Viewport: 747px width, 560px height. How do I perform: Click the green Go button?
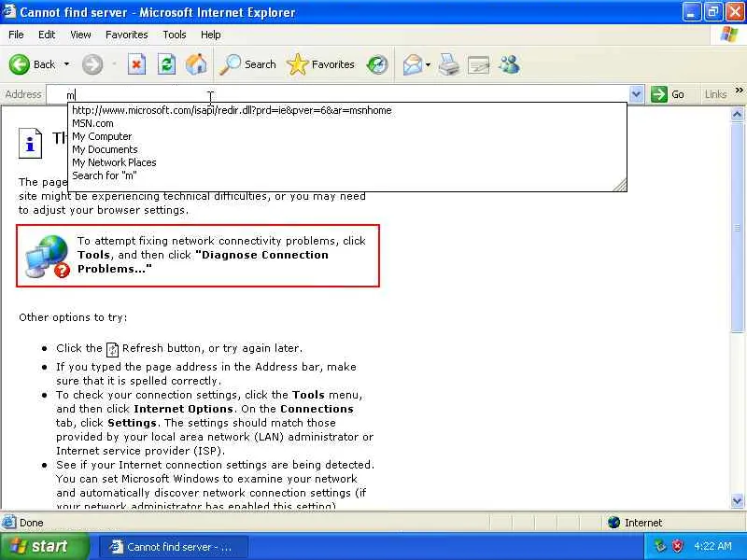click(668, 94)
